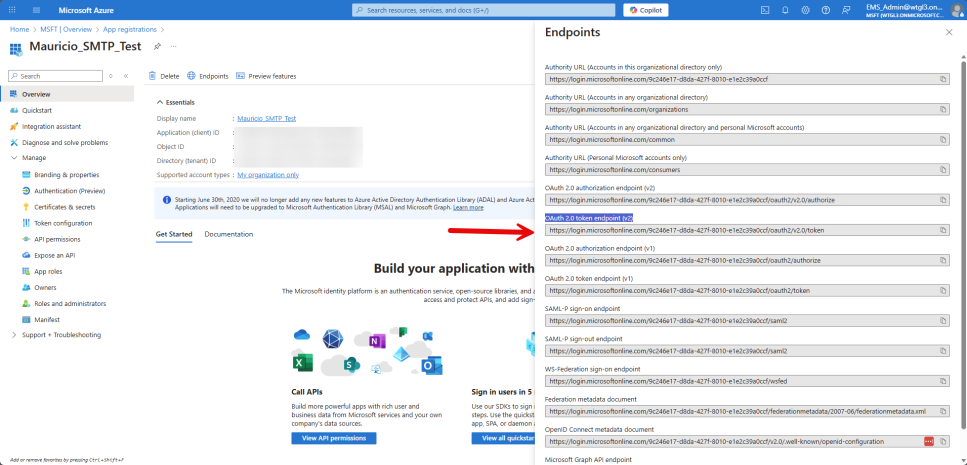Expand Support + Troubleshooting in the sidebar

[x=13, y=334]
